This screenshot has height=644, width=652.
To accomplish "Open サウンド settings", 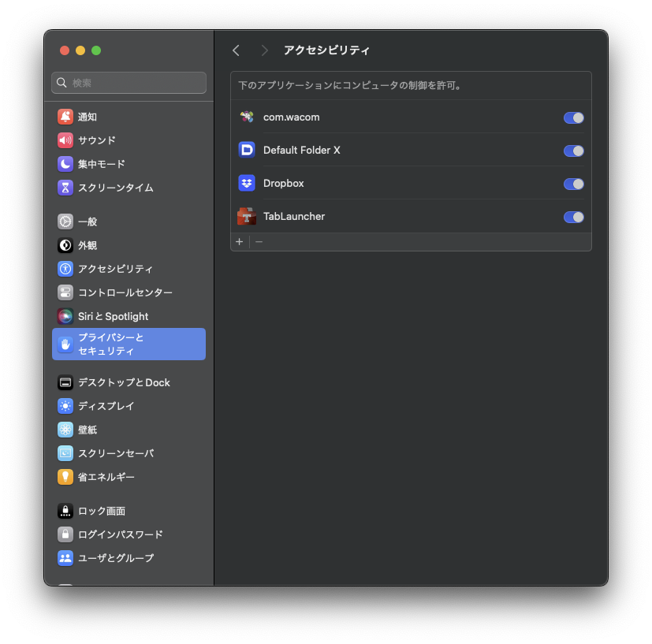I will point(97,140).
